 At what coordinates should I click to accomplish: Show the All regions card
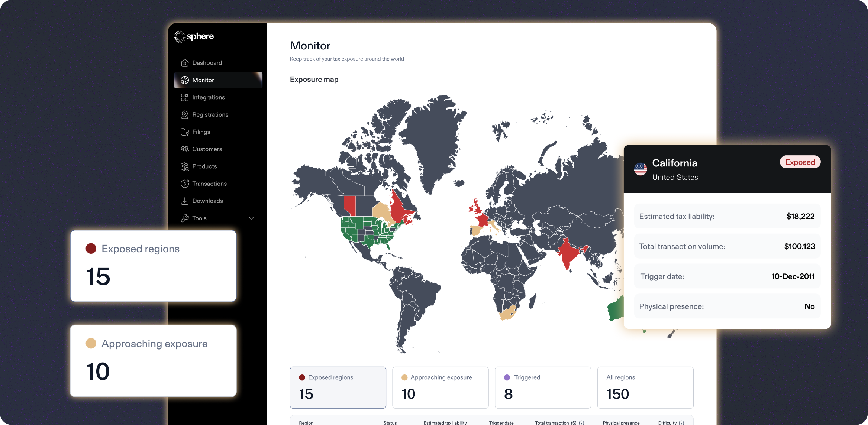pos(645,387)
